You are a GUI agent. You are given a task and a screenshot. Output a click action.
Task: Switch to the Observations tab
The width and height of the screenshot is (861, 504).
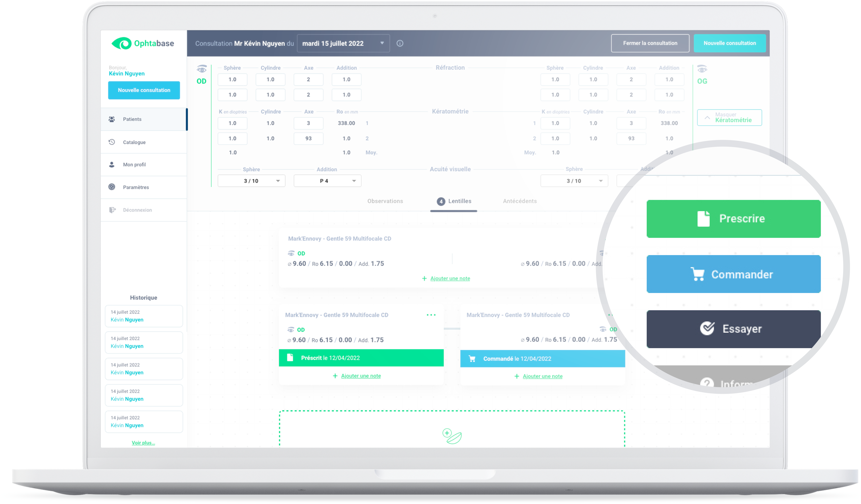point(385,201)
